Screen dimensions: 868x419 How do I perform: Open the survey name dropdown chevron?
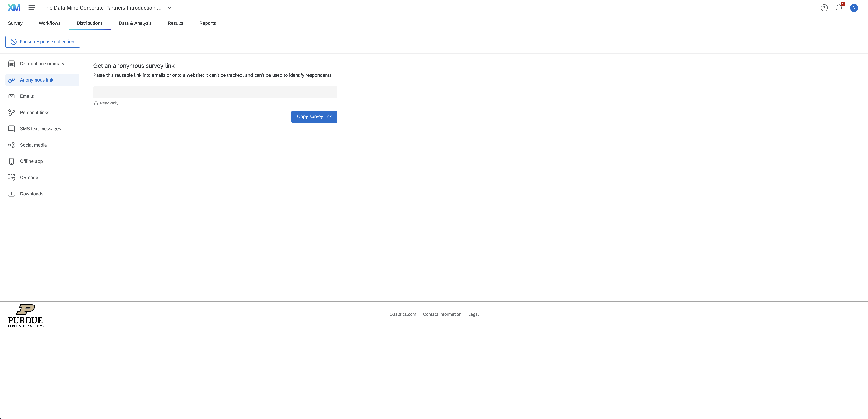pos(170,8)
